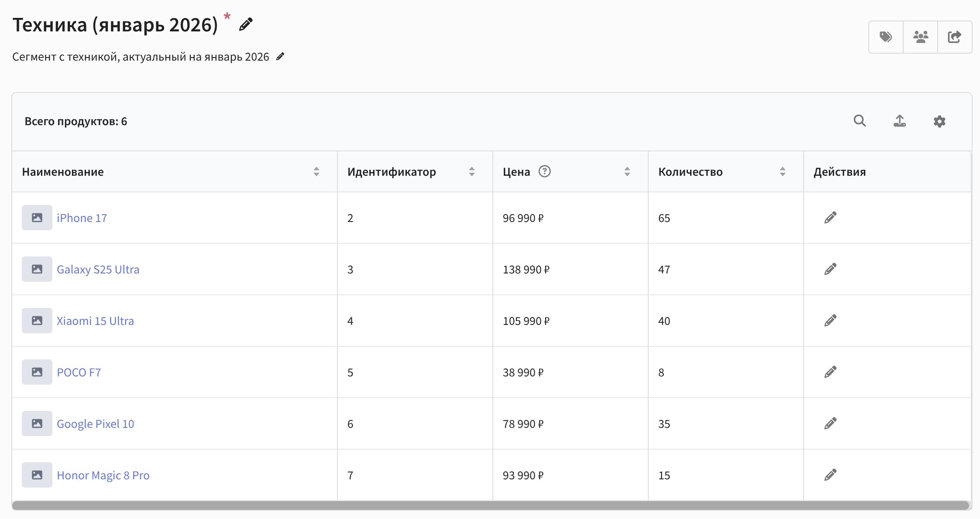980x519 pixels.
Task: Click the upload icon in table header
Action: click(x=899, y=121)
